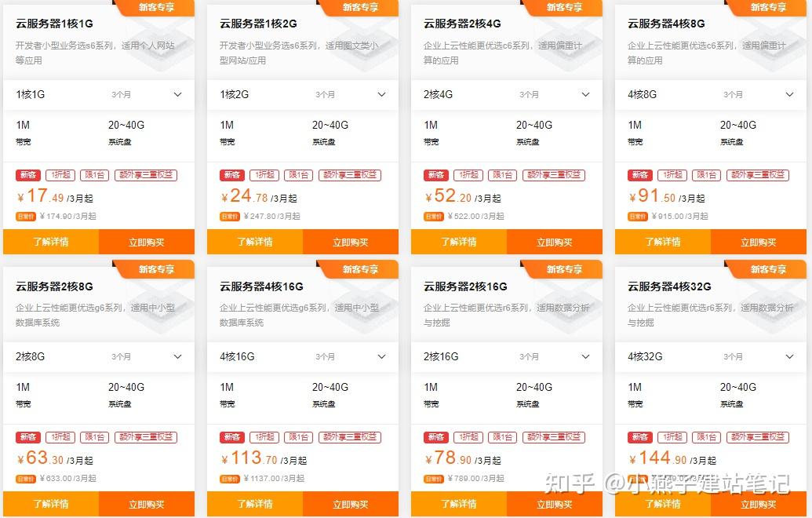
Task: Click 1折起 tag on 4核8G card
Action: click(x=672, y=175)
